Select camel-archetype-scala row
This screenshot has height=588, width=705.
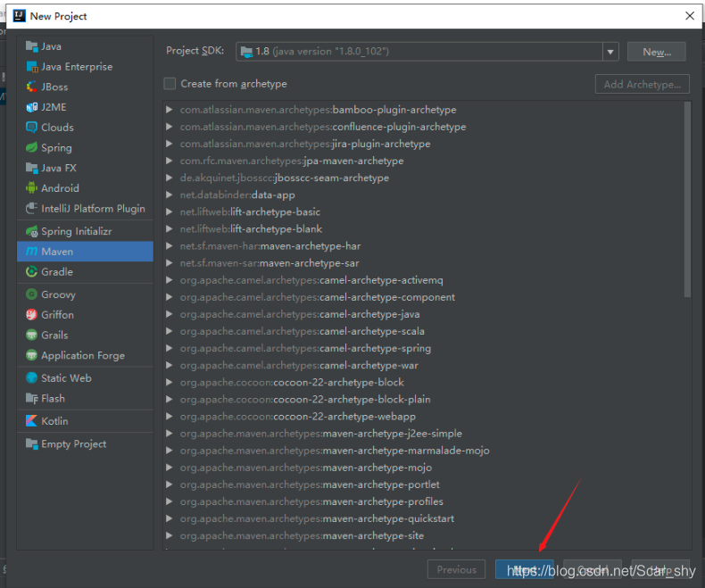pyautogui.click(x=427, y=331)
